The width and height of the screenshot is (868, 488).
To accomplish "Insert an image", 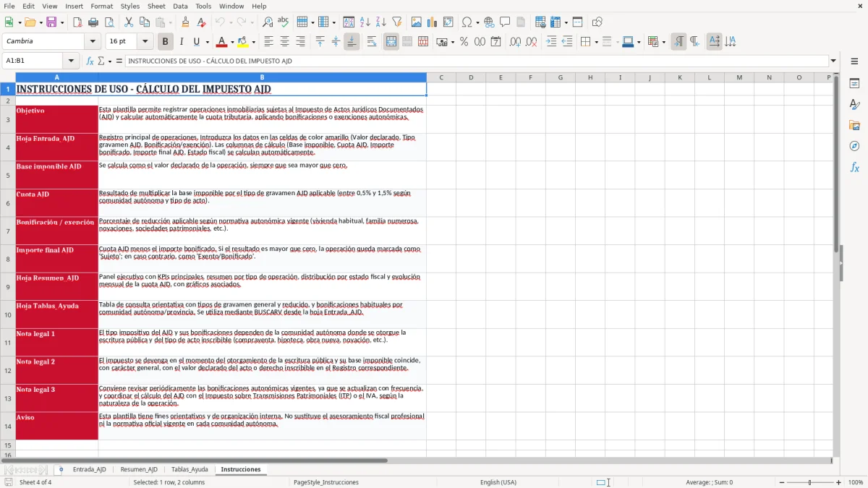I will coord(417,22).
